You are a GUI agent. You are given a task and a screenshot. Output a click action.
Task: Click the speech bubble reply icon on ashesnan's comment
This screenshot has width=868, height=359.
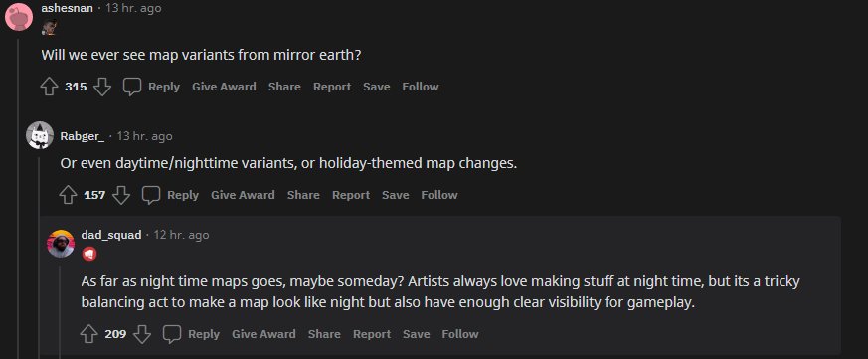click(x=132, y=87)
